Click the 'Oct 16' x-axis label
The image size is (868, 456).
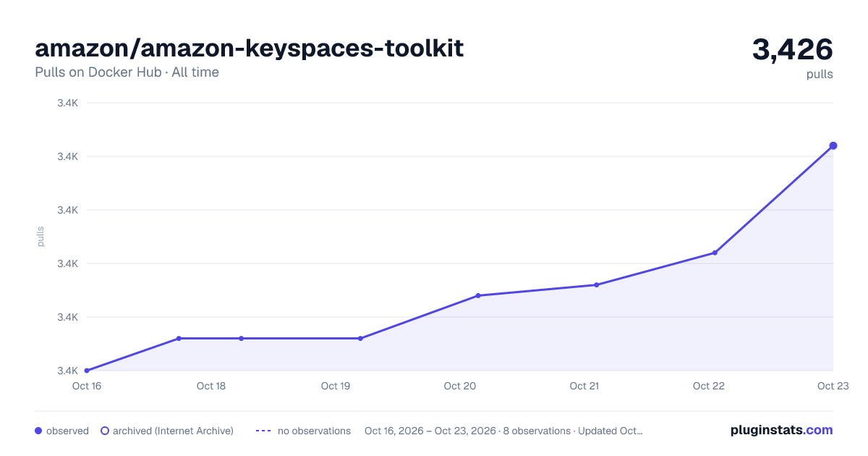tap(87, 386)
